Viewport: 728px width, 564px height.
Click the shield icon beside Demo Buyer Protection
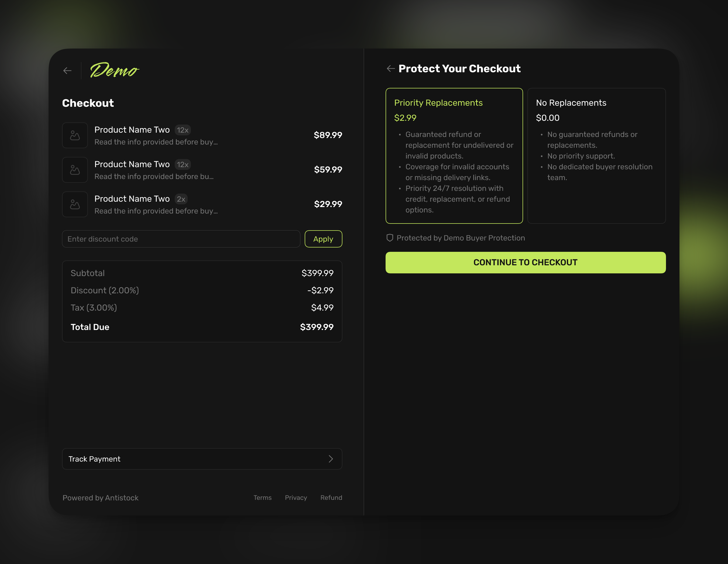coord(389,238)
